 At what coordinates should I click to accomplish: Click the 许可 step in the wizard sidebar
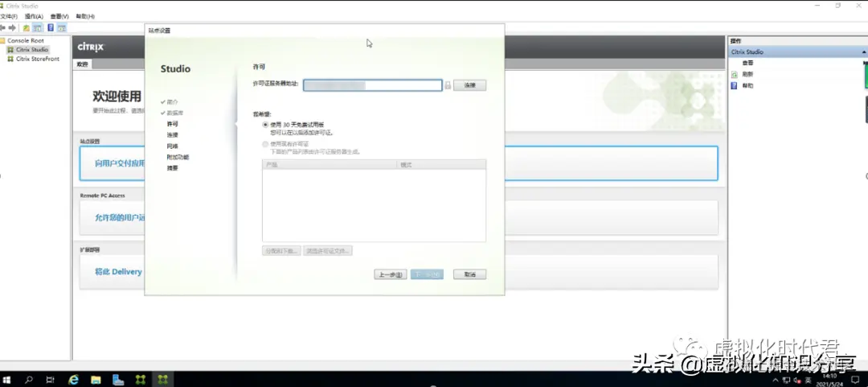(172, 124)
